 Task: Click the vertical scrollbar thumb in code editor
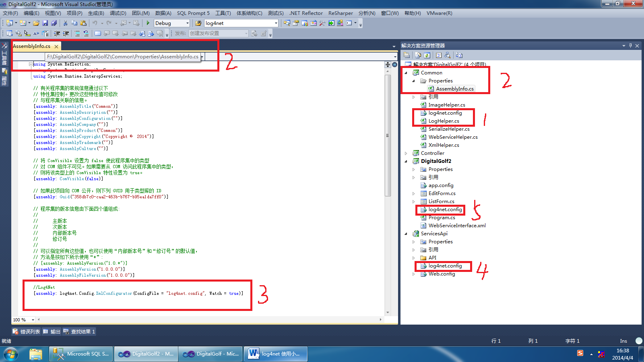(x=388, y=136)
